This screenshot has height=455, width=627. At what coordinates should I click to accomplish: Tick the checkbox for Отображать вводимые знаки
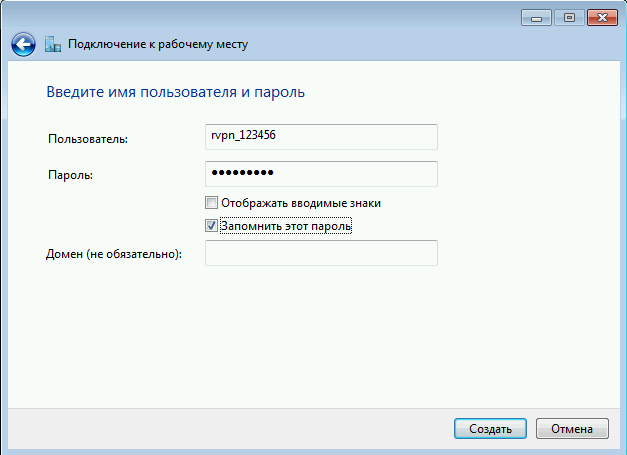(212, 203)
